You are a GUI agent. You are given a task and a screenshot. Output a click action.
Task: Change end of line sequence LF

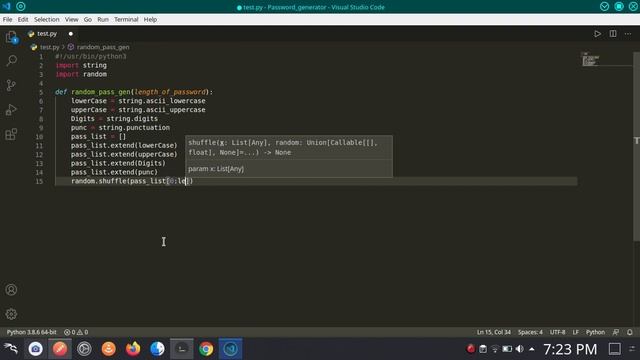576,332
